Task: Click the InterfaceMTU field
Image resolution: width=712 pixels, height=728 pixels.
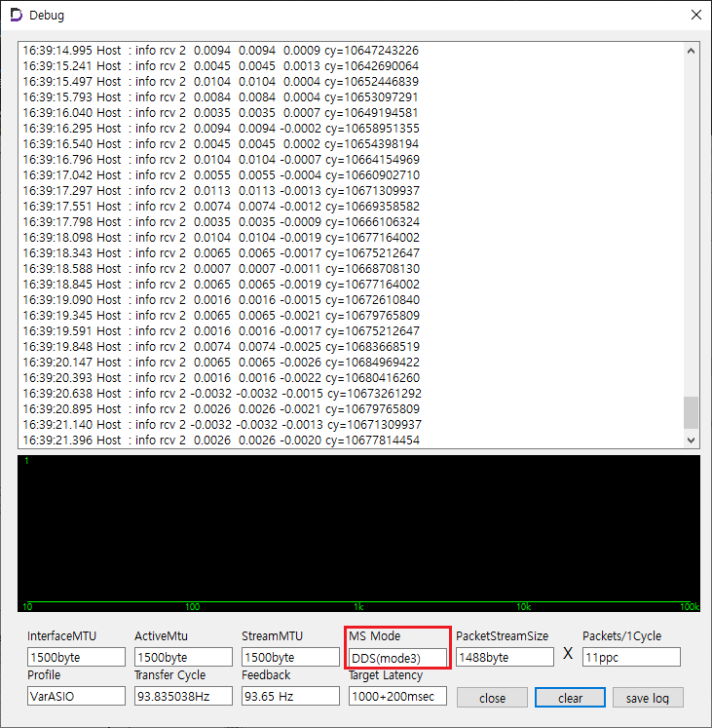Action: (76, 657)
